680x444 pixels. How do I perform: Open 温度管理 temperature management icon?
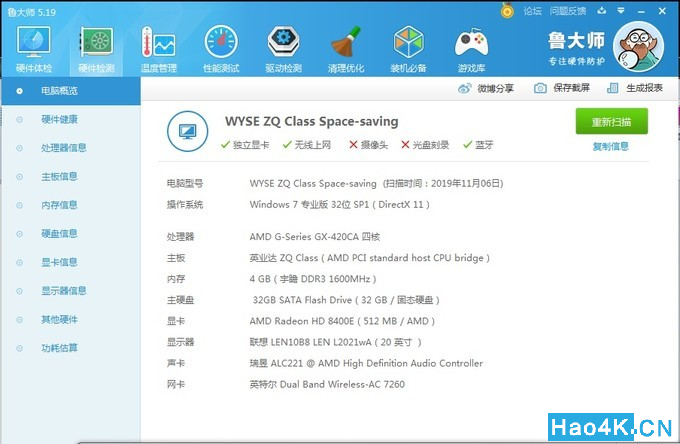click(158, 49)
